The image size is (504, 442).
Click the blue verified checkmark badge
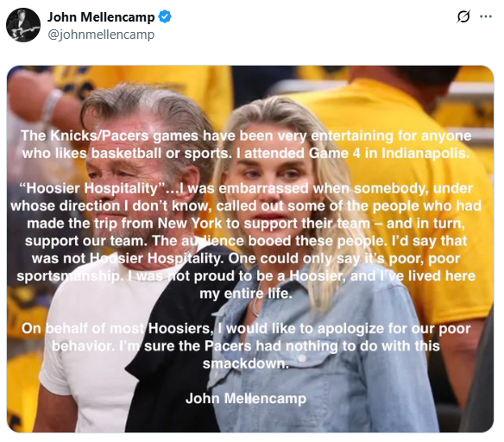(x=165, y=16)
